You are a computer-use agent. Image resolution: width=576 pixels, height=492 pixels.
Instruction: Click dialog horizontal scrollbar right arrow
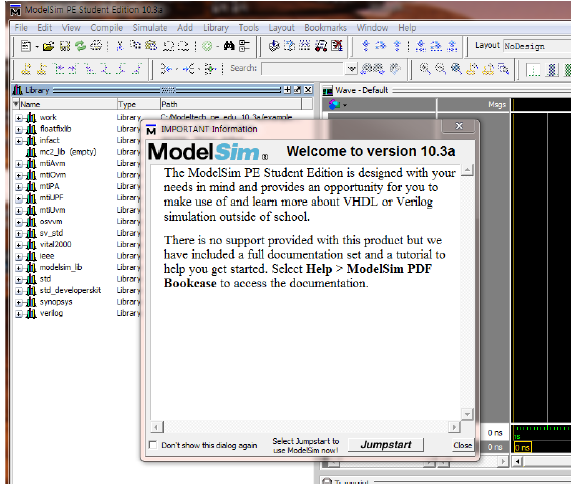tap(454, 427)
